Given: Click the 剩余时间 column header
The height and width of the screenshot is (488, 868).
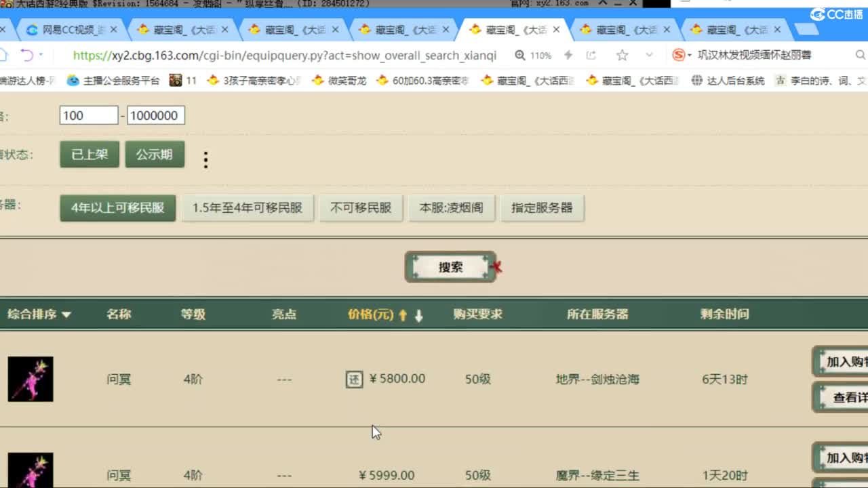Looking at the screenshot, I should 725,314.
